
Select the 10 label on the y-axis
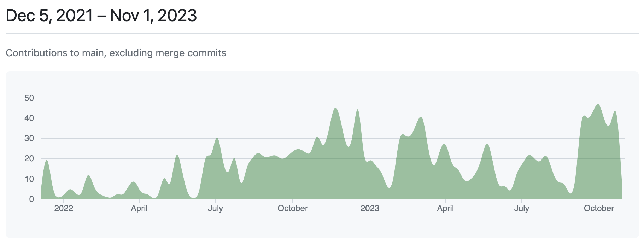29,179
